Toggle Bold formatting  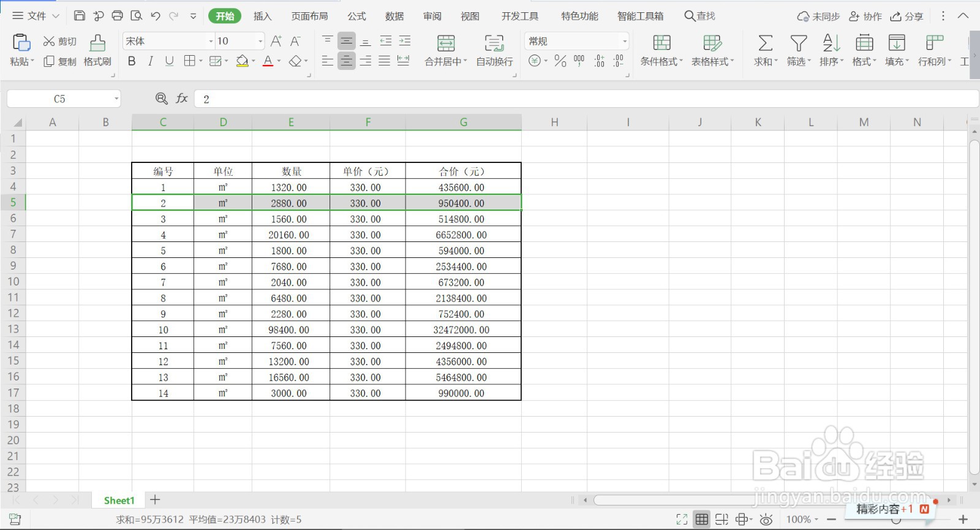pos(131,61)
